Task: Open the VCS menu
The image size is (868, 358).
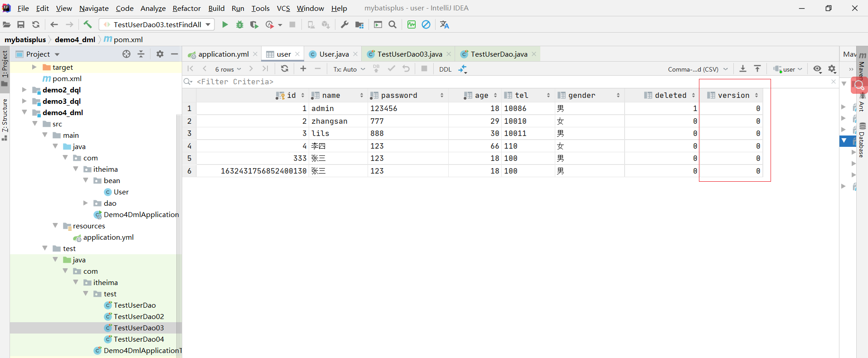Action: (283, 8)
